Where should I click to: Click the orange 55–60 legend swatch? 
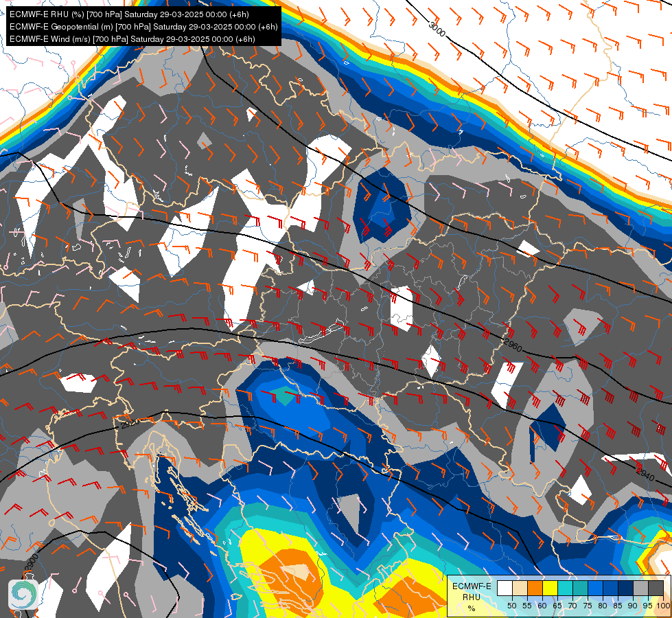535,588
